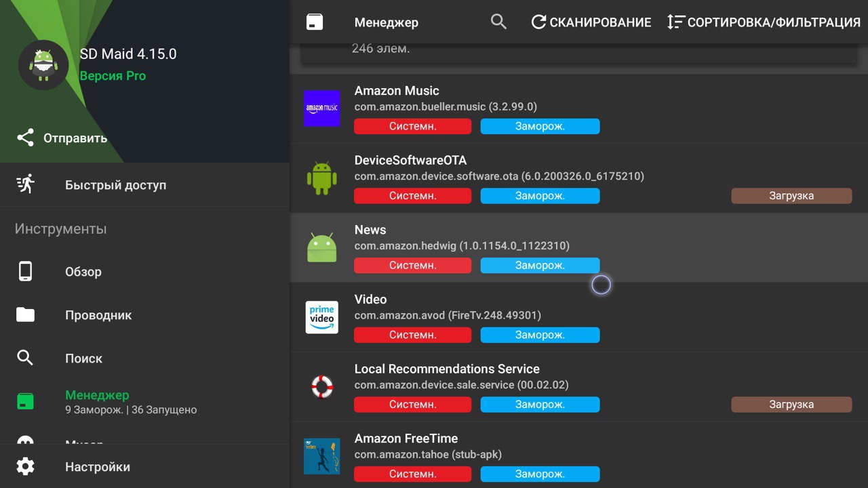
Task: Click package name com.amazon.hedwig
Action: (x=406, y=245)
